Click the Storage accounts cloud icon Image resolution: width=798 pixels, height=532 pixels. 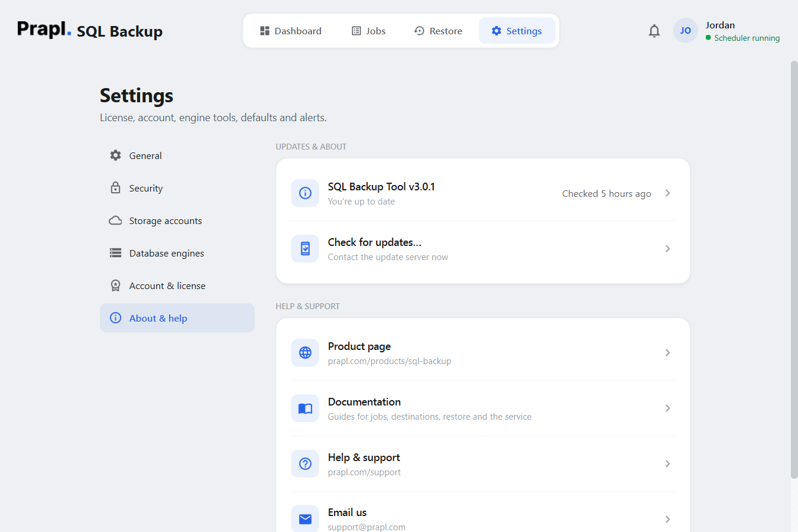click(x=115, y=220)
